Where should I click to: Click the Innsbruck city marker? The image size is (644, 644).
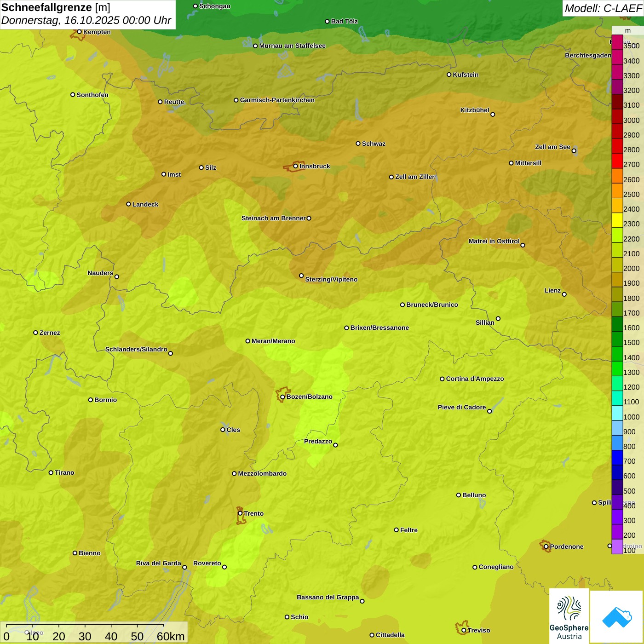[296, 166]
